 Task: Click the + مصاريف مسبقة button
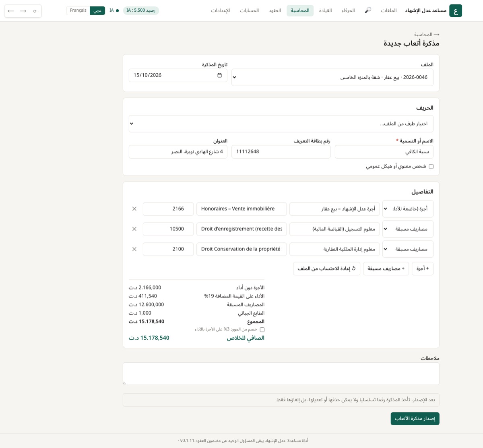tap(386, 268)
